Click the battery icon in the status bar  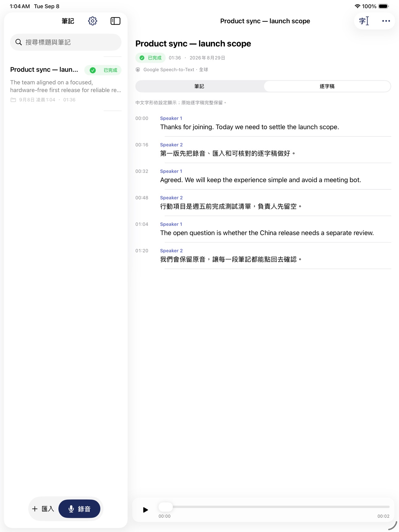pos(384,6)
